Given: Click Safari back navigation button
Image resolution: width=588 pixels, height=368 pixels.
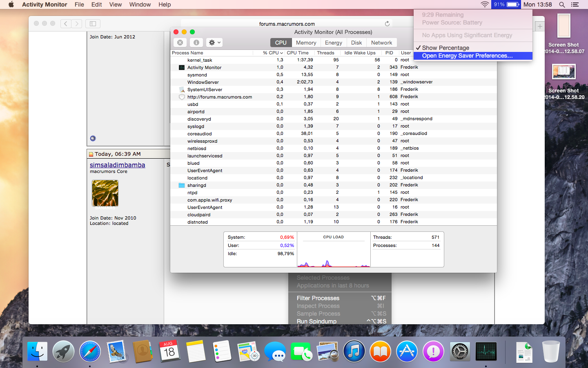Looking at the screenshot, I should point(66,24).
